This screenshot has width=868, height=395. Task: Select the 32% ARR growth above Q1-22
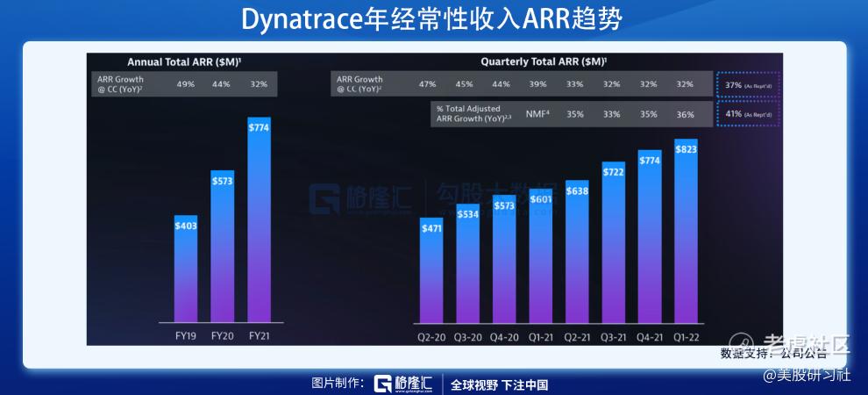(685, 84)
